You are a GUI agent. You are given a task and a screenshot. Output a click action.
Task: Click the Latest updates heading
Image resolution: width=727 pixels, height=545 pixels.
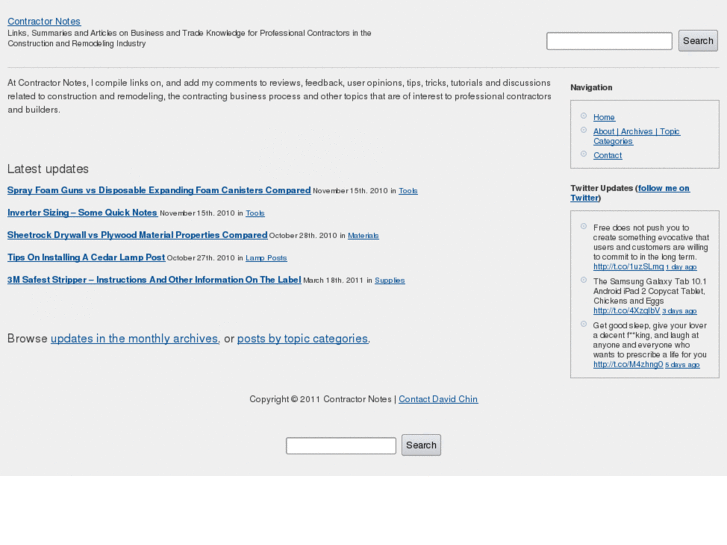point(48,169)
